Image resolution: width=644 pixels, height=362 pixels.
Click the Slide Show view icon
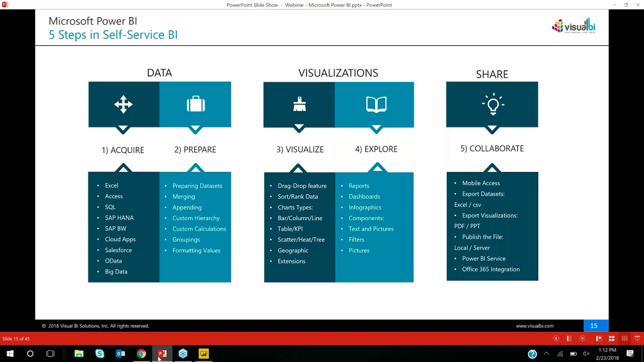(637, 338)
